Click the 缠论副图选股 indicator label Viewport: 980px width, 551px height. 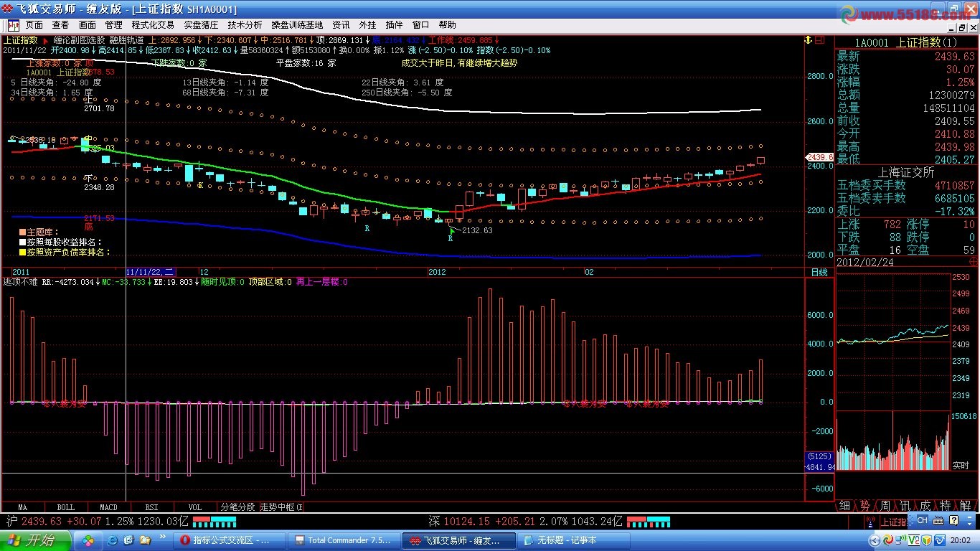coord(79,40)
